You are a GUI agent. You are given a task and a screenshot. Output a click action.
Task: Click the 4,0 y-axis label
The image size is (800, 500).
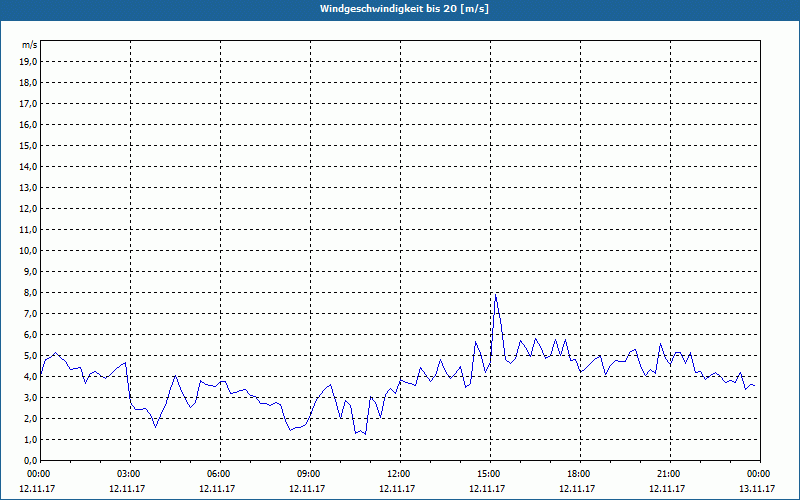pos(30,377)
